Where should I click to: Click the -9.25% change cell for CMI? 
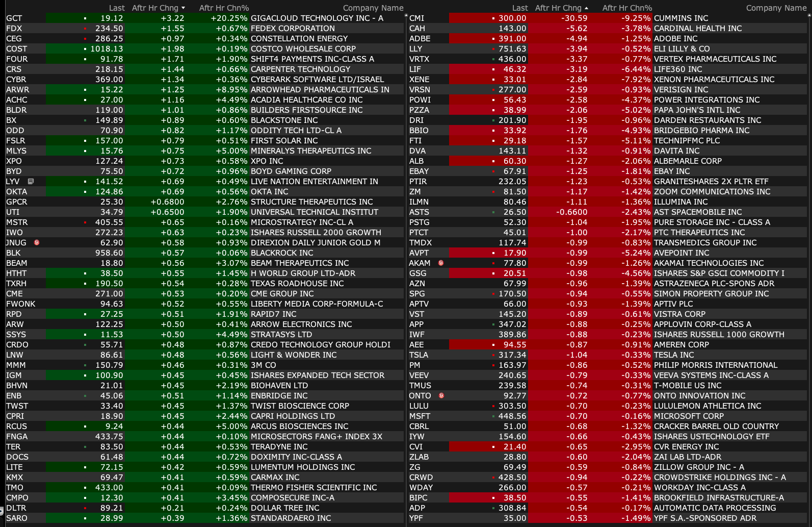coord(636,18)
